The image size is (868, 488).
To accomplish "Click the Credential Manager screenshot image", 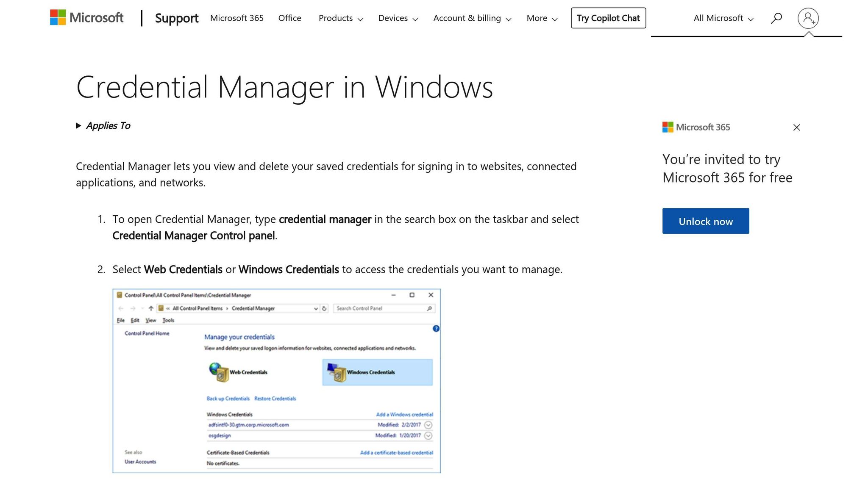I will pos(276,380).
